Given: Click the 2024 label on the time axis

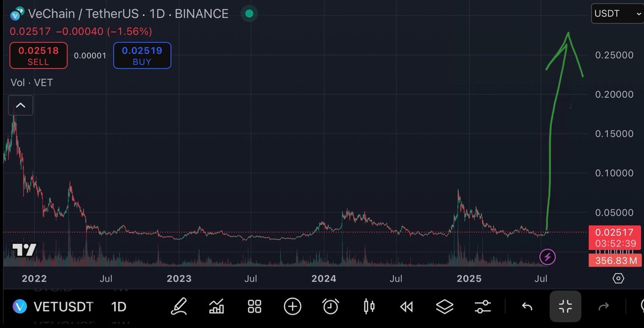Looking at the screenshot, I should pyautogui.click(x=324, y=278).
